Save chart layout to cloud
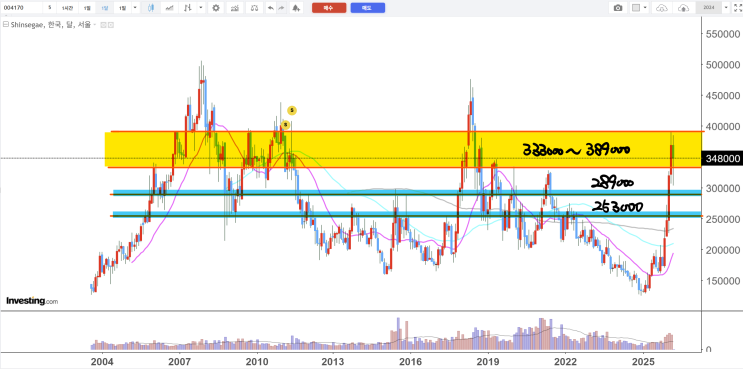Image resolution: width=743 pixels, height=369 pixels. click(683, 8)
